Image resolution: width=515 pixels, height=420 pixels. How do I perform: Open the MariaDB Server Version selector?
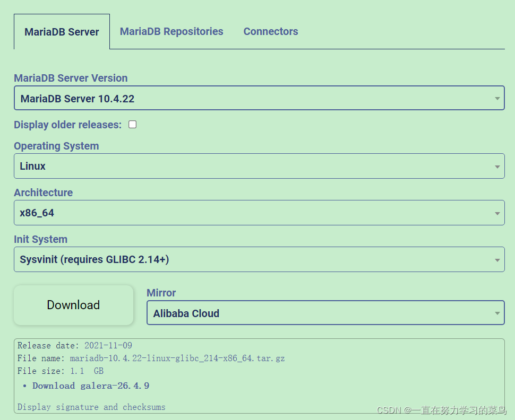click(x=259, y=98)
